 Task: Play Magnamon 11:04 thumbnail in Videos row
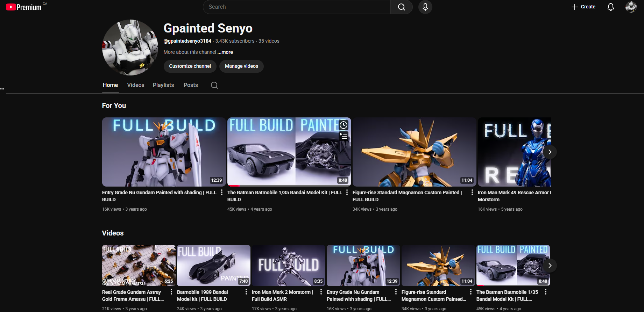coord(438,266)
